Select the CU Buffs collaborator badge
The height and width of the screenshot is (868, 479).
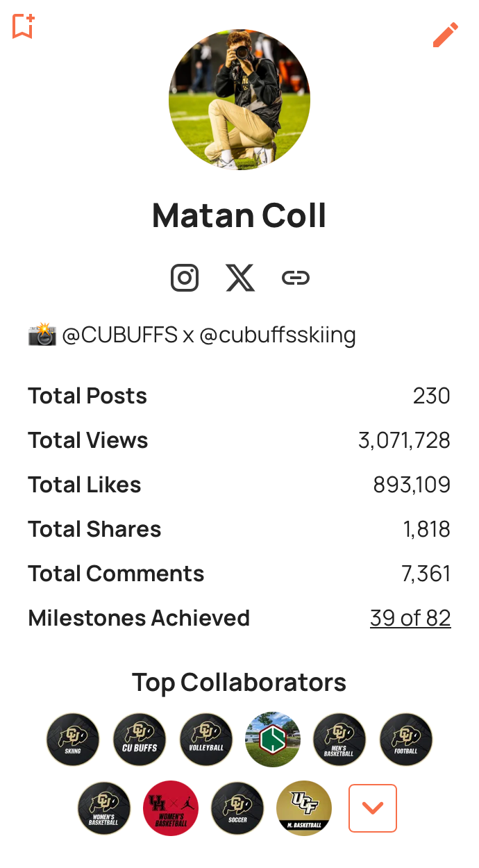click(x=140, y=740)
